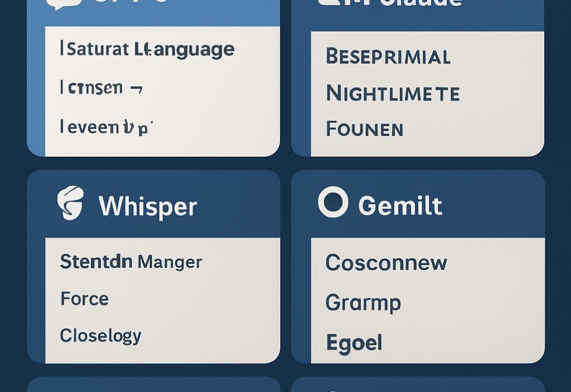
Task: Click the Whisper logo icon
Action: [x=71, y=203]
